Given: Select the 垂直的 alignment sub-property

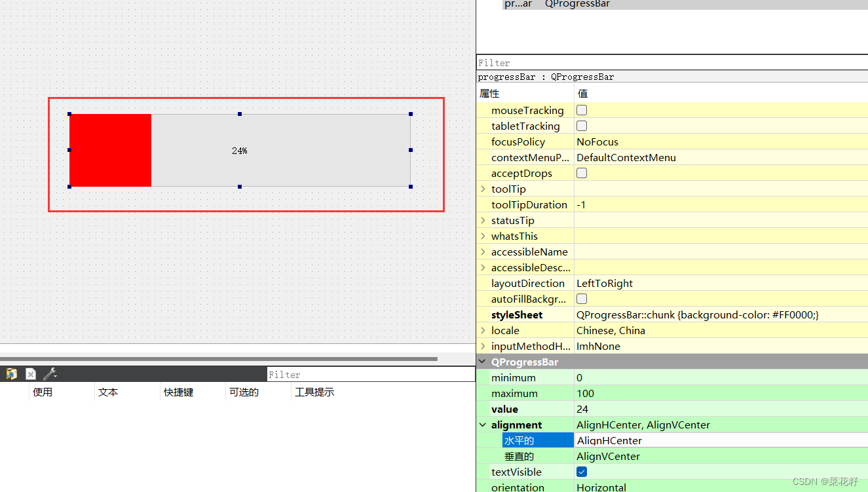Looking at the screenshot, I should tap(519, 456).
